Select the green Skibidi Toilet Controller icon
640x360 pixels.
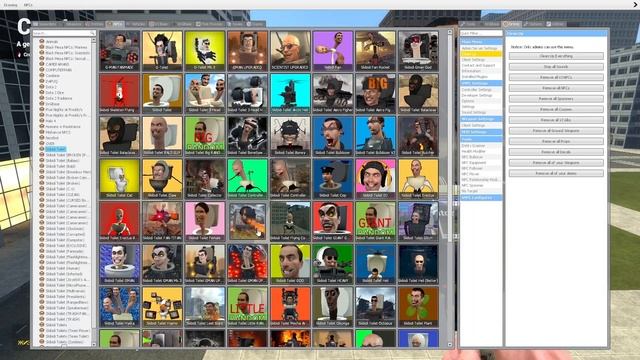click(247, 178)
